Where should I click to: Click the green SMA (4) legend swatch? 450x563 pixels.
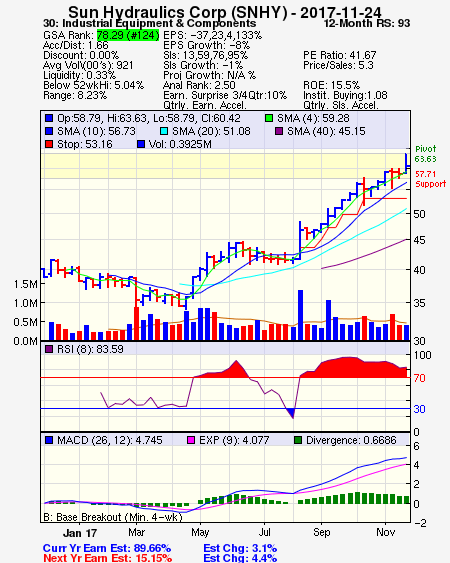[269, 118]
